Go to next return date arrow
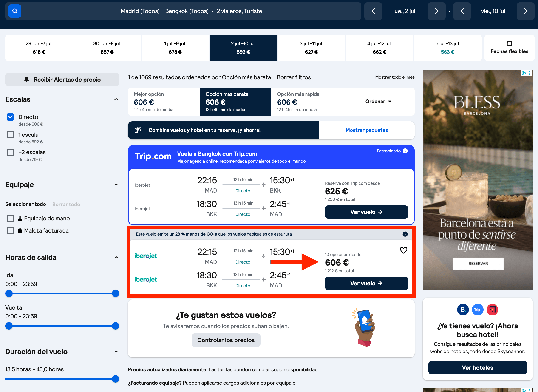538x392 pixels. pyautogui.click(x=525, y=11)
